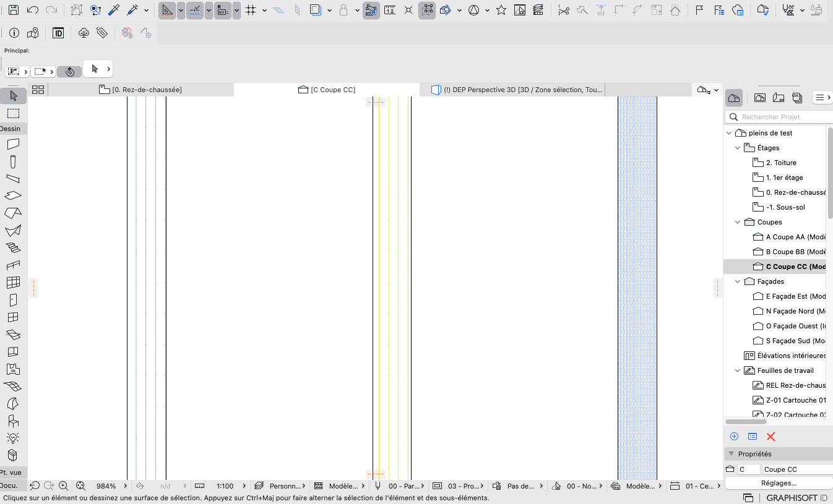Image resolution: width=833 pixels, height=504 pixels.
Task: Toggle the guide lines (set square) button
Action: (167, 10)
